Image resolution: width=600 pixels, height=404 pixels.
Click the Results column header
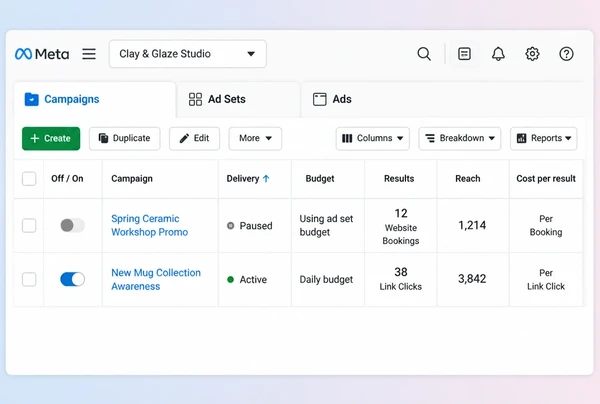pos(399,179)
